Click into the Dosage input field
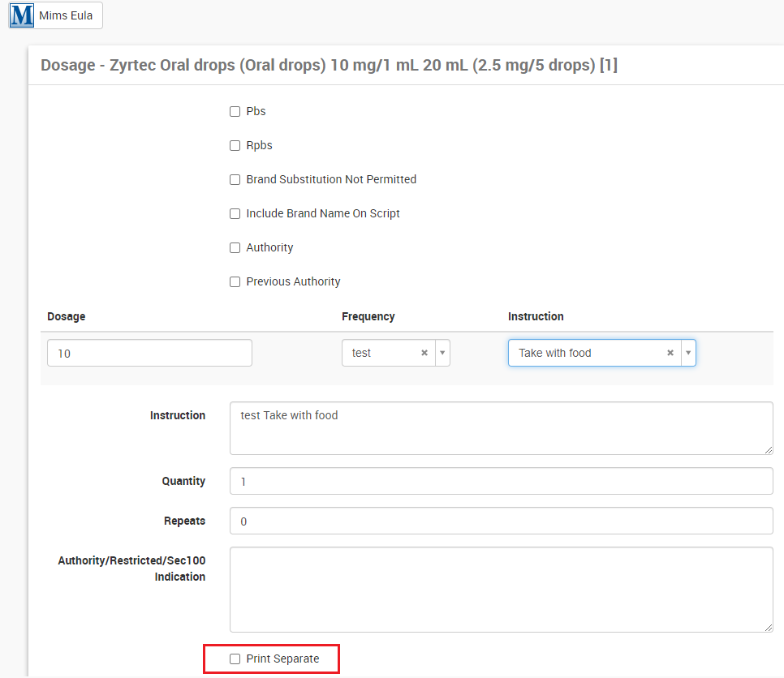Viewport: 784px width, 678px height. [x=149, y=353]
